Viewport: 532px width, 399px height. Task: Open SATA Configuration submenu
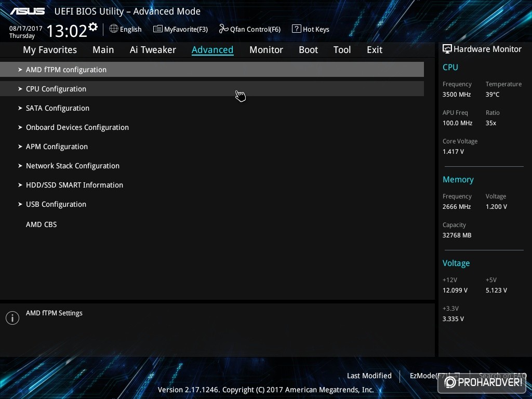(212, 108)
